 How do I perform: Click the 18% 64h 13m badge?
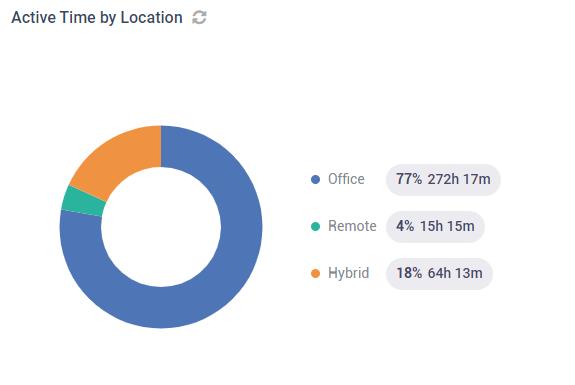tap(439, 273)
